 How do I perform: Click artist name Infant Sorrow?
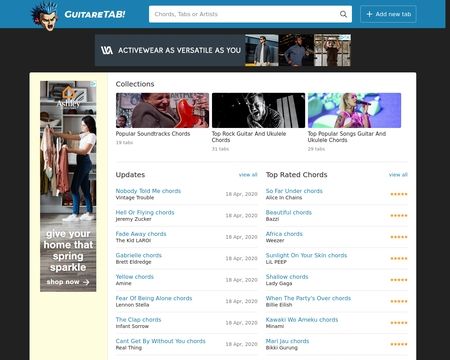(x=132, y=326)
